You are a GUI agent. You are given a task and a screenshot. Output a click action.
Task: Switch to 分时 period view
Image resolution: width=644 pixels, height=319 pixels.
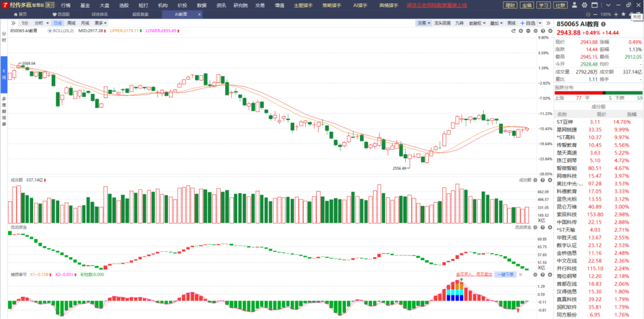pos(39,23)
